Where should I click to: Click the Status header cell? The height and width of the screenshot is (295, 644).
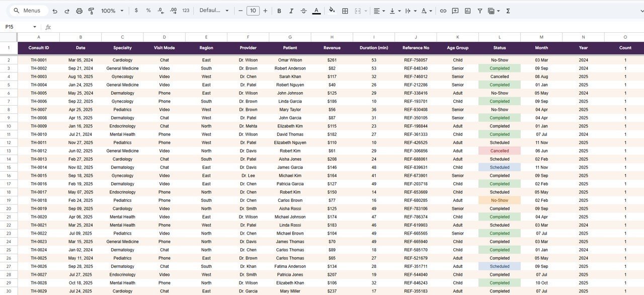coord(500,48)
